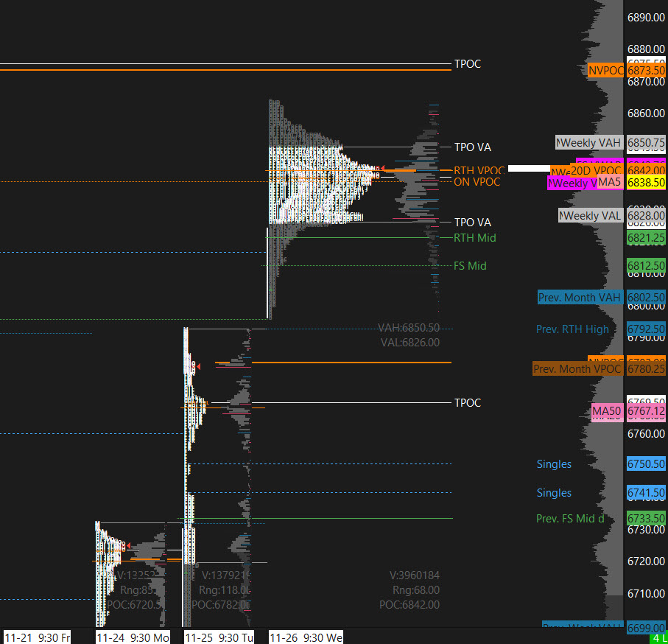Select the 11-25 9:30 Tu date label
Screen dimensions: 668x644
(219, 637)
